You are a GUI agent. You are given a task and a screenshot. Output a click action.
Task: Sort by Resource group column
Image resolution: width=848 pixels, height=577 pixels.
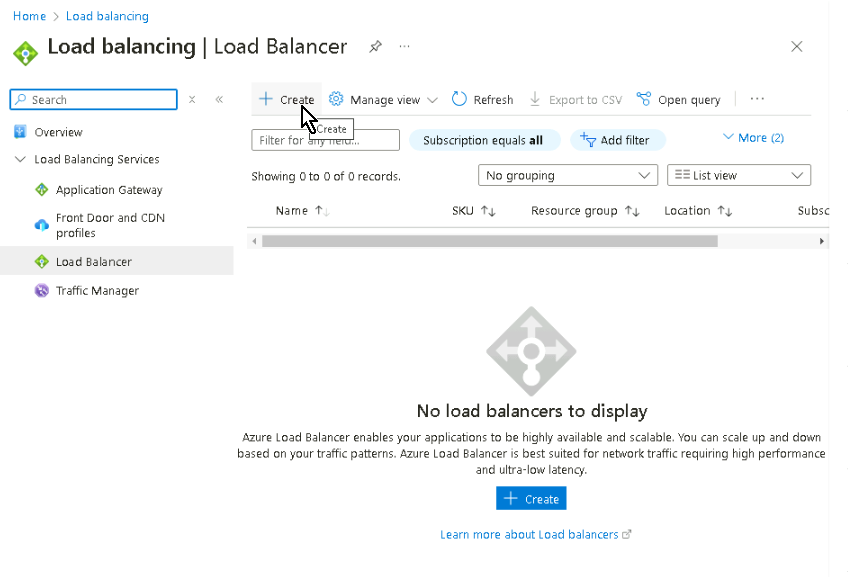pos(585,210)
